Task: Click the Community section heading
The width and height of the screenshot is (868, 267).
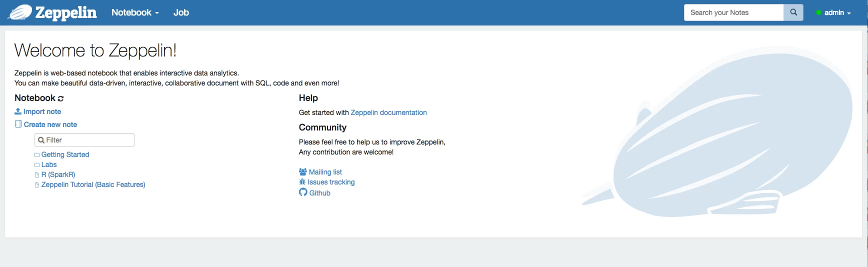Action: click(322, 127)
